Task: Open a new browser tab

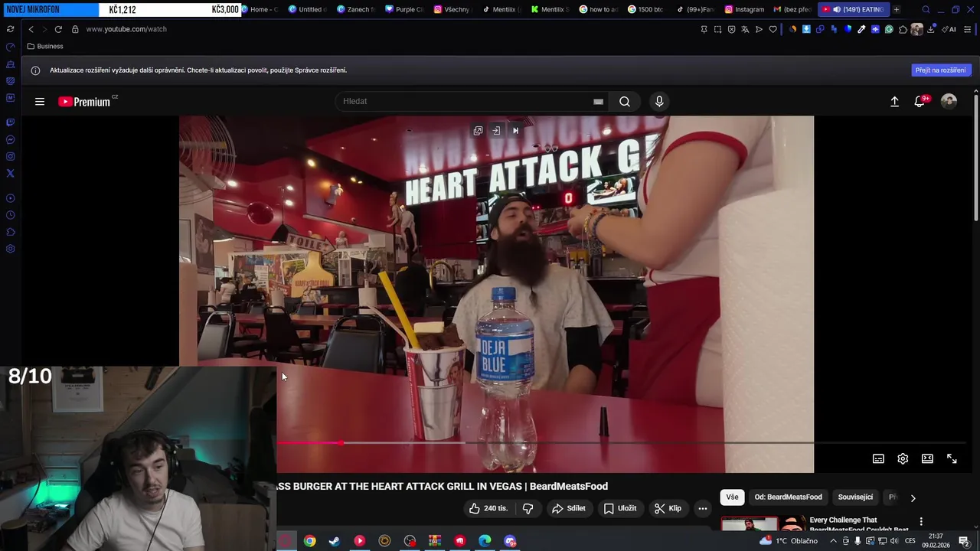Action: coord(897,9)
